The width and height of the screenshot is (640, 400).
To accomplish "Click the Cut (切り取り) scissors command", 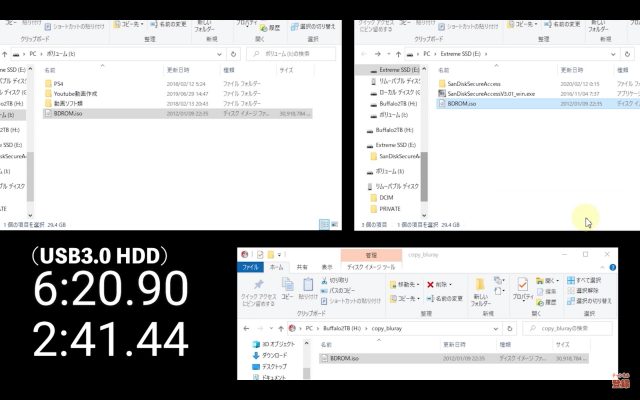I will click(x=335, y=280).
